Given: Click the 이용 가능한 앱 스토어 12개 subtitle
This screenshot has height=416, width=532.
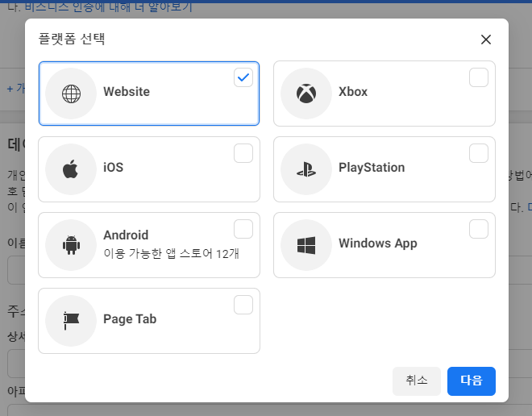Looking at the screenshot, I should pos(172,253).
